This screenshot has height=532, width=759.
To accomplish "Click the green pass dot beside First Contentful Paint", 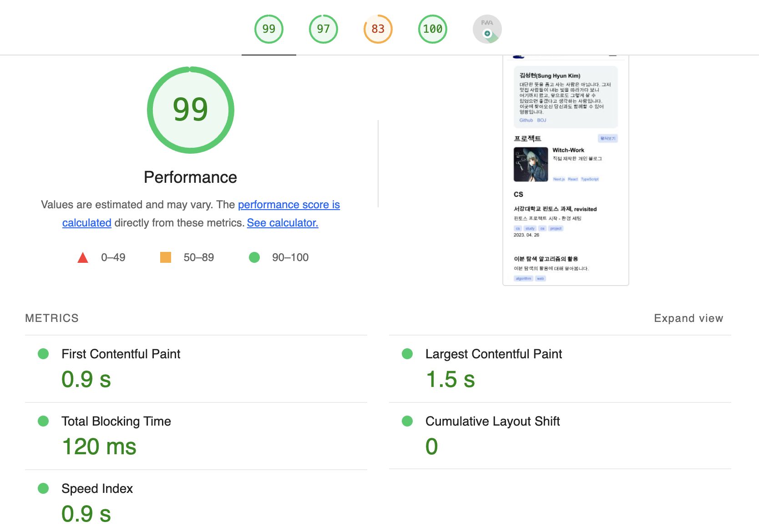I will point(43,354).
